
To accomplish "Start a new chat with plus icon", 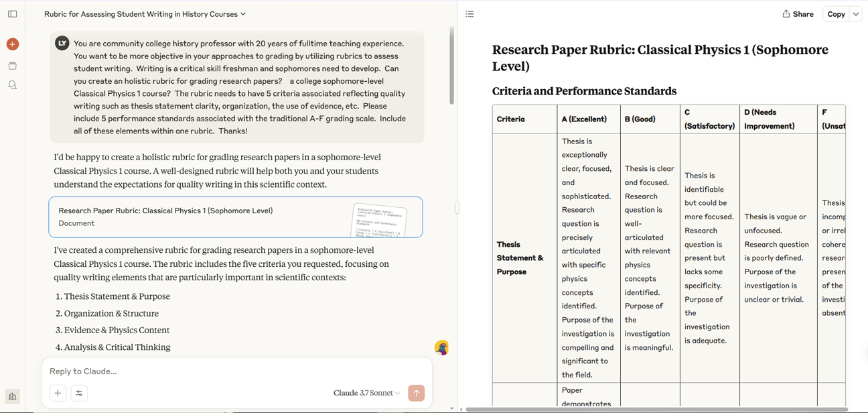I will 12,44.
